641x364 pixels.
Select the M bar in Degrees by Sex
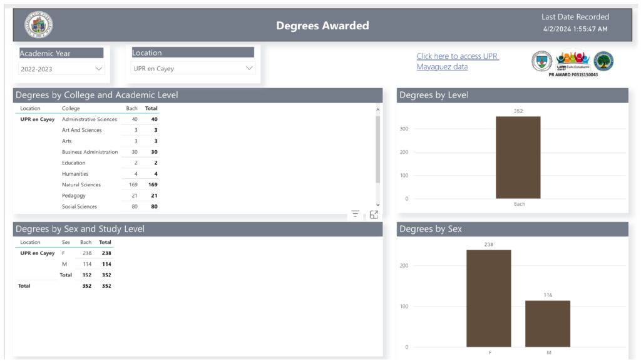pyautogui.click(x=548, y=323)
